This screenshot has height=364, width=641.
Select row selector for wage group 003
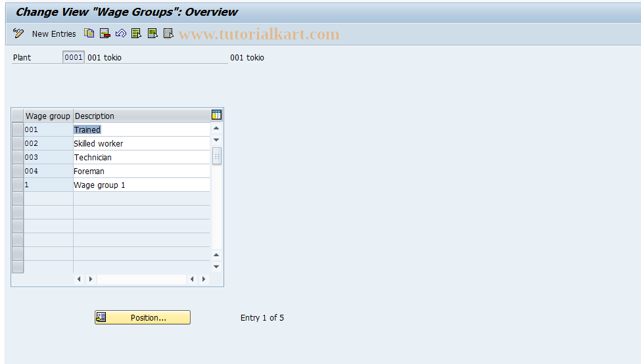click(x=18, y=157)
